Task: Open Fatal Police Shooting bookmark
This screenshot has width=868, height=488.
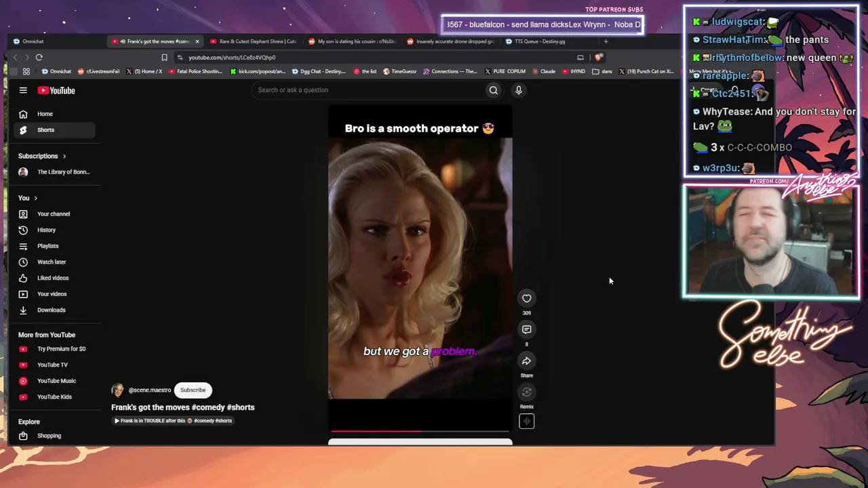Action: point(195,71)
